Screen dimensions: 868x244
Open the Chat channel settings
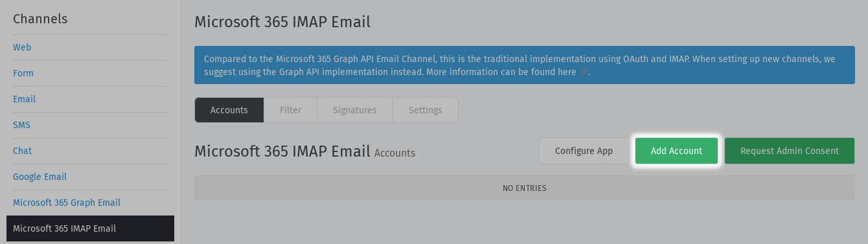pos(22,151)
